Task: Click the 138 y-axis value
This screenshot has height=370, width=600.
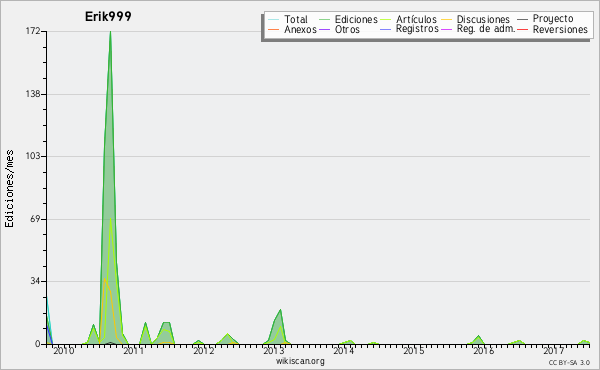Action: pyautogui.click(x=33, y=94)
